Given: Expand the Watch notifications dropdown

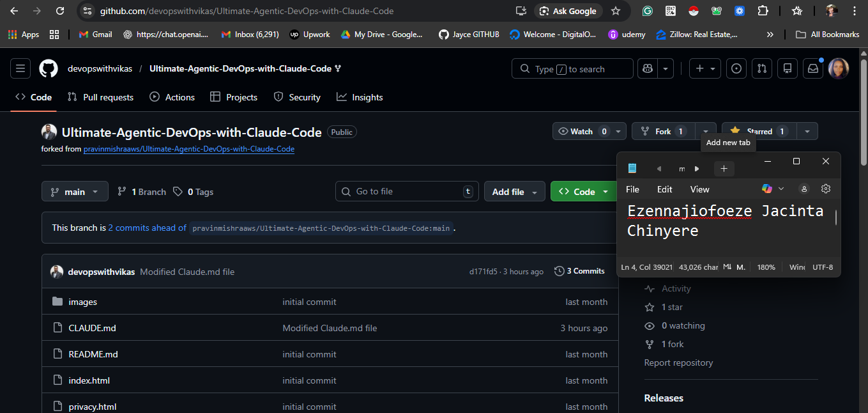Looking at the screenshot, I should pyautogui.click(x=618, y=131).
